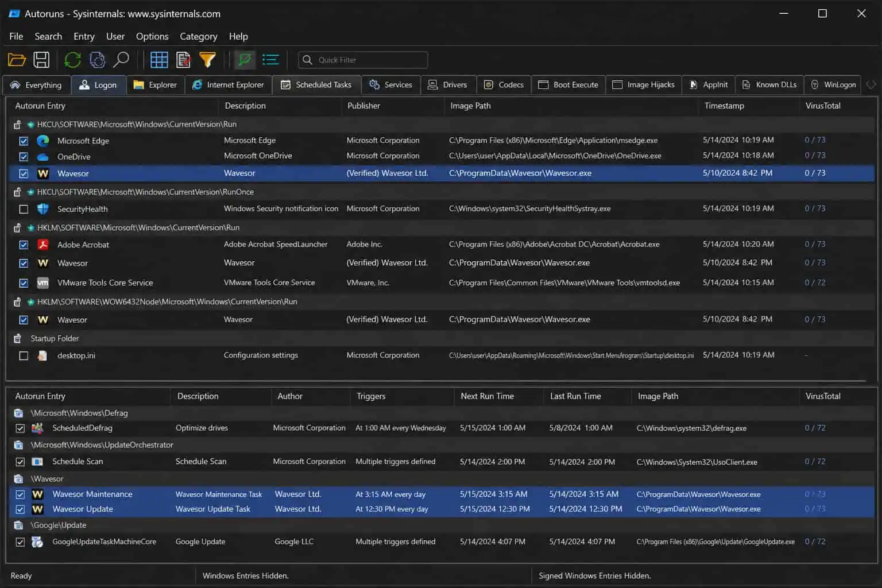The width and height of the screenshot is (882, 588).
Task: Click the desktop.ini file icon
Action: (42, 355)
